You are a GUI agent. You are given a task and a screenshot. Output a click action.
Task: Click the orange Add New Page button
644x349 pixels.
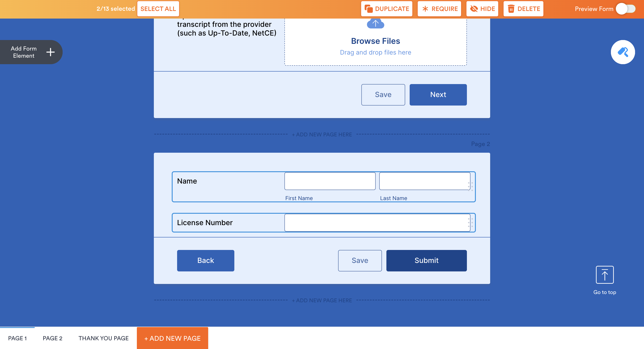point(172,338)
